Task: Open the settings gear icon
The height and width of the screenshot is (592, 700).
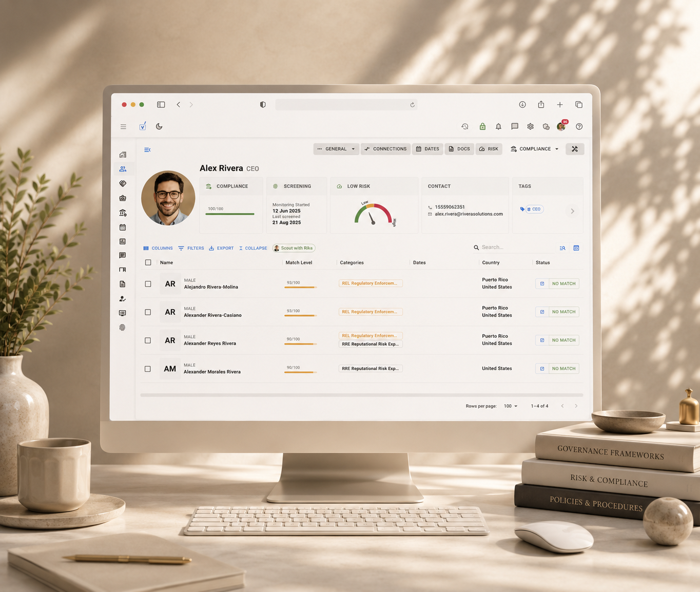Action: click(531, 126)
